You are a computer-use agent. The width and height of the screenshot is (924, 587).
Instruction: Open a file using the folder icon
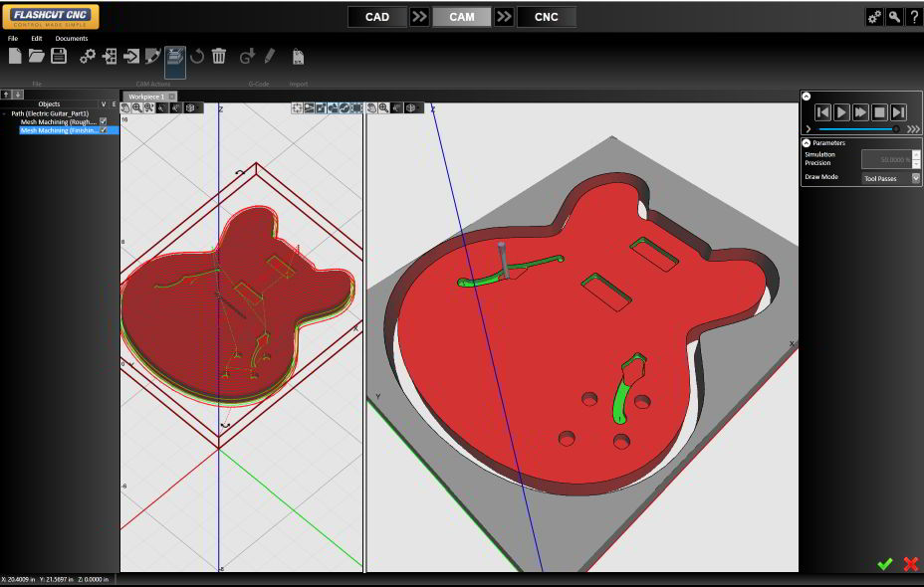pyautogui.click(x=37, y=56)
